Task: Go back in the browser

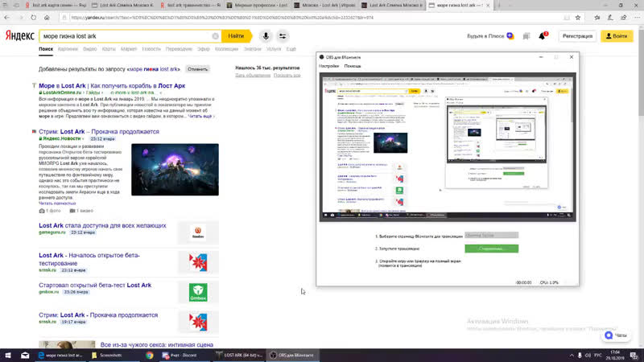Action: pyautogui.click(x=7, y=18)
